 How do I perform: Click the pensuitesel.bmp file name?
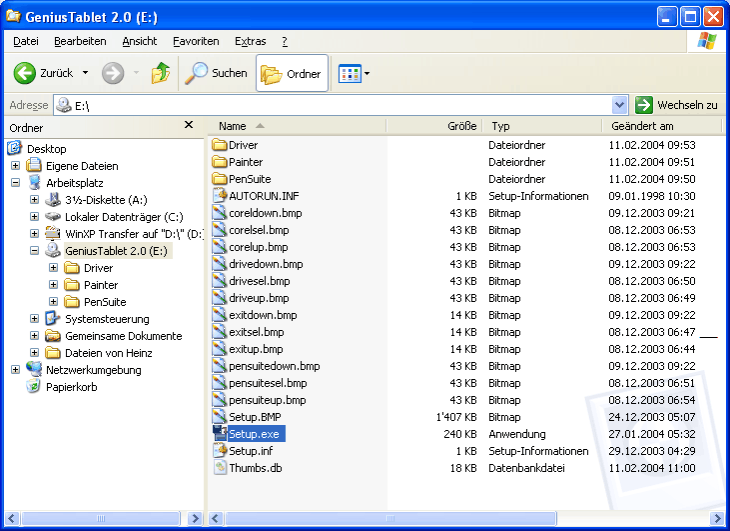268,383
